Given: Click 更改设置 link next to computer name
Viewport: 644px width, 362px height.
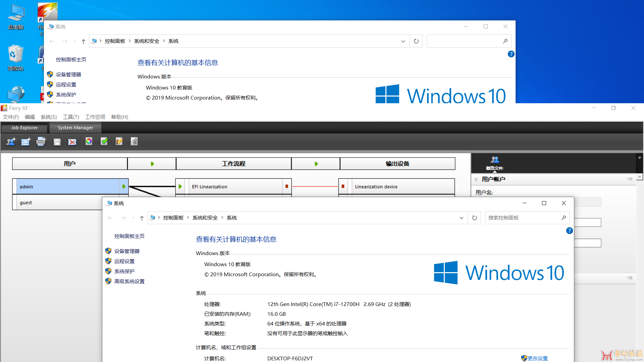Looking at the screenshot, I should pos(537,358).
